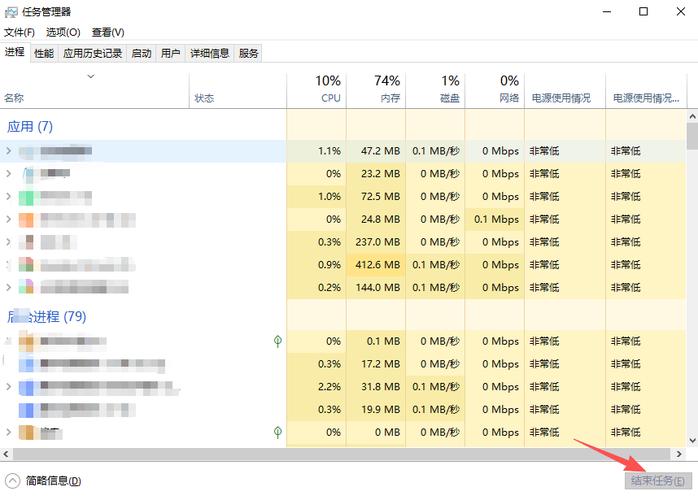Image resolution: width=698 pixels, height=500 pixels.
Task: Click the vertical scrollbar up arrow
Action: 692,117
